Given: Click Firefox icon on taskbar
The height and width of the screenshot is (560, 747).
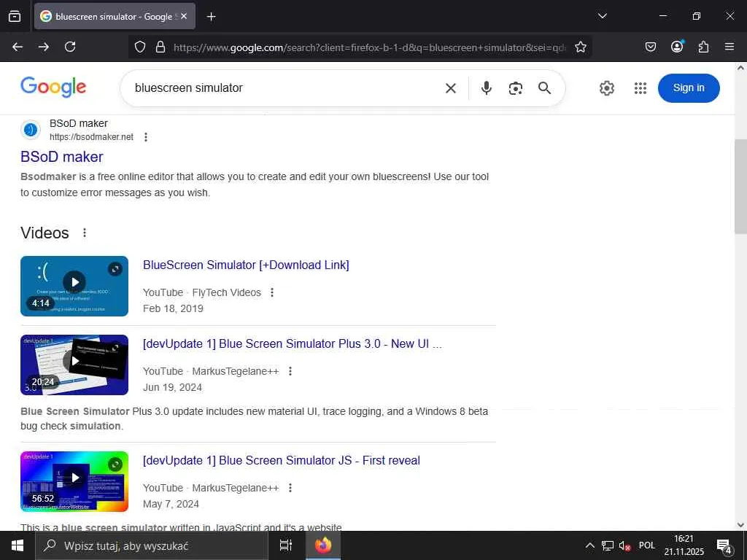Looking at the screenshot, I should click(323, 545).
